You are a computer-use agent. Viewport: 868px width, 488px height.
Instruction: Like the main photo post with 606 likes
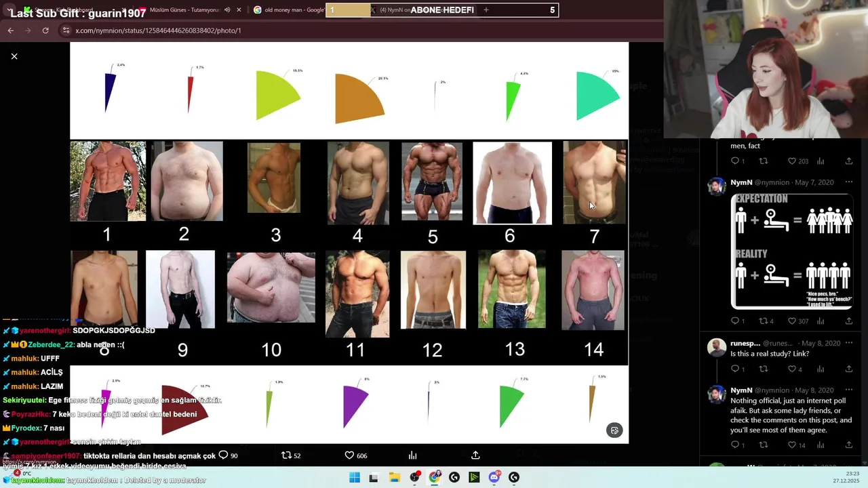point(356,455)
